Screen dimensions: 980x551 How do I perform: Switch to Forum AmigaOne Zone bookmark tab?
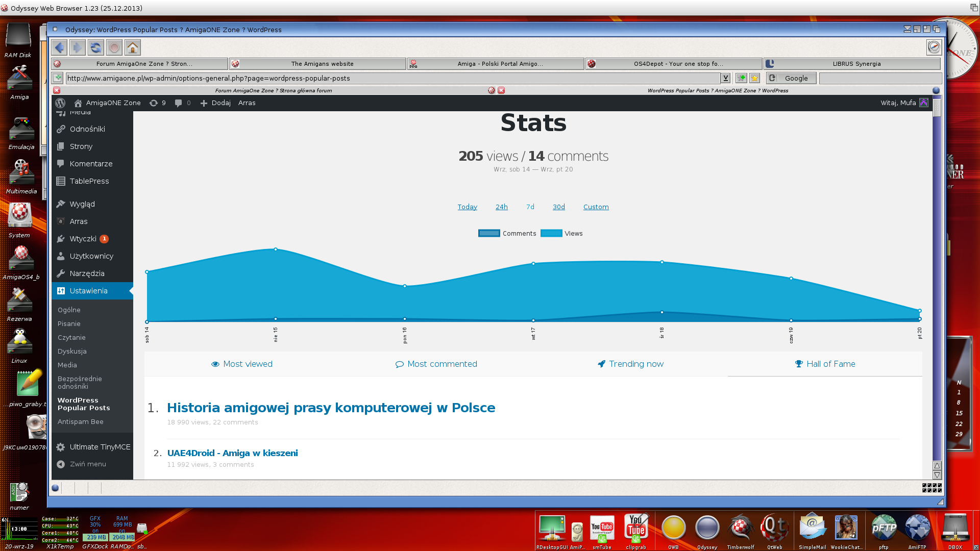(x=140, y=64)
